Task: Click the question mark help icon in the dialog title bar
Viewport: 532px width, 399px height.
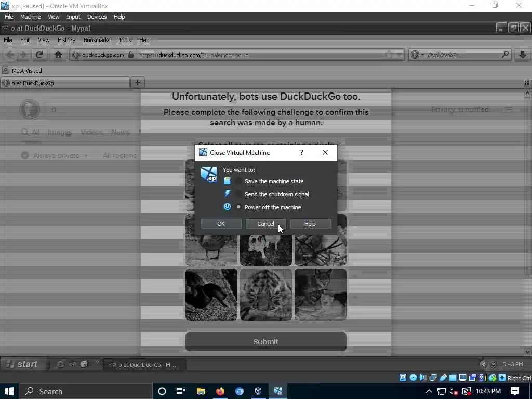Action: [x=301, y=153]
